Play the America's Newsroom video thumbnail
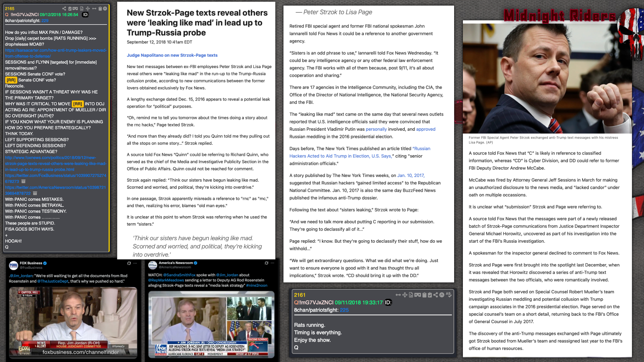The height and width of the screenshot is (362, 644). tap(211, 324)
